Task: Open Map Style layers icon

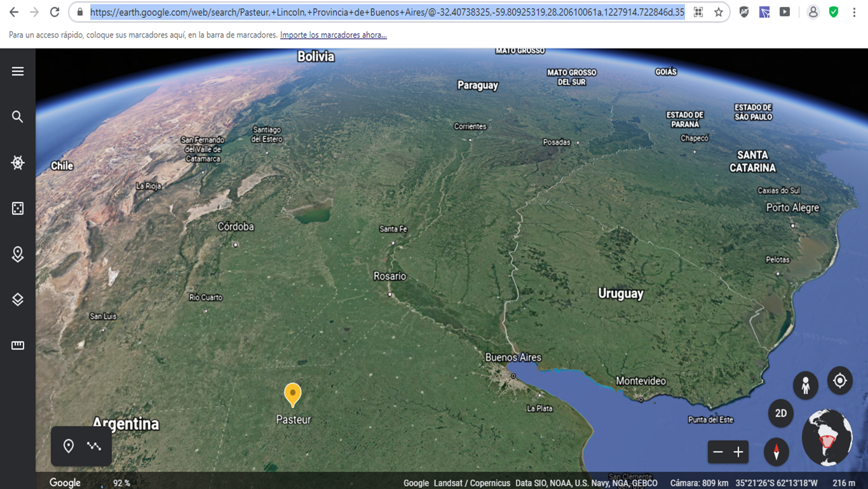Action: click(18, 300)
